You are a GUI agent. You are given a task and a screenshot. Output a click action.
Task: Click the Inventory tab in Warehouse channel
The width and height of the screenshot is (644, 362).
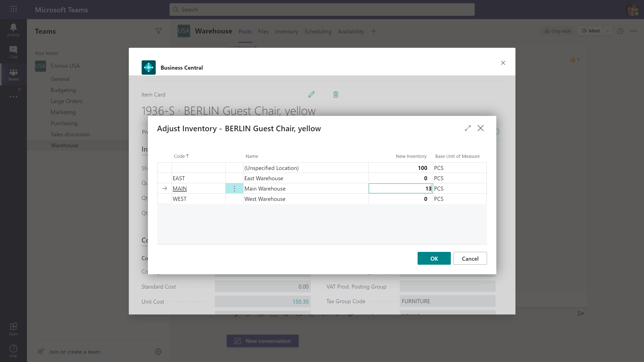point(286,31)
